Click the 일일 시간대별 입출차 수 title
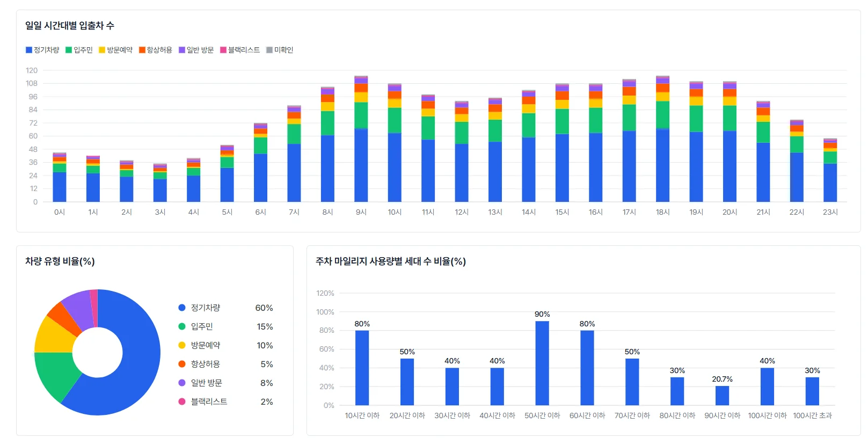Screen dimensions: 868x445 (70, 26)
